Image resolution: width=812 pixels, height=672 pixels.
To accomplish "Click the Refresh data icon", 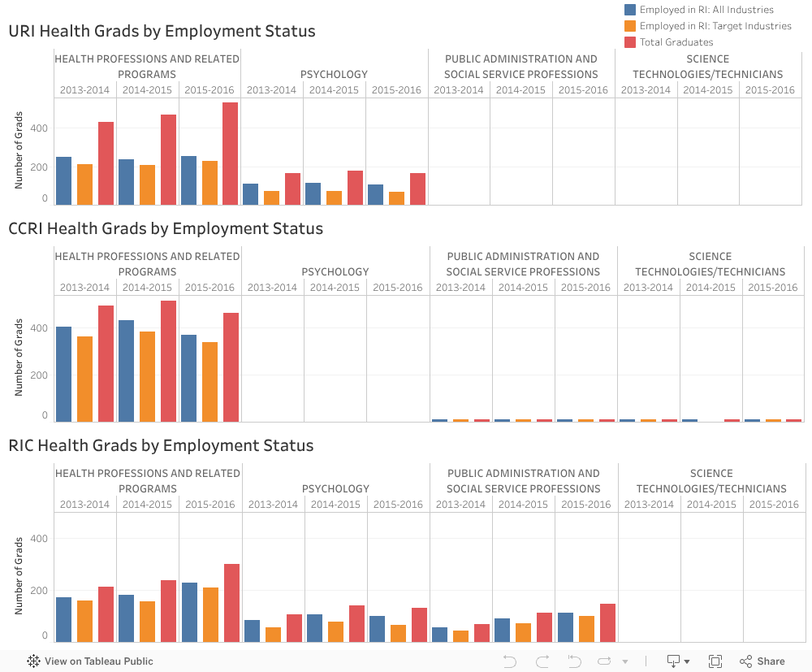I will 604,661.
